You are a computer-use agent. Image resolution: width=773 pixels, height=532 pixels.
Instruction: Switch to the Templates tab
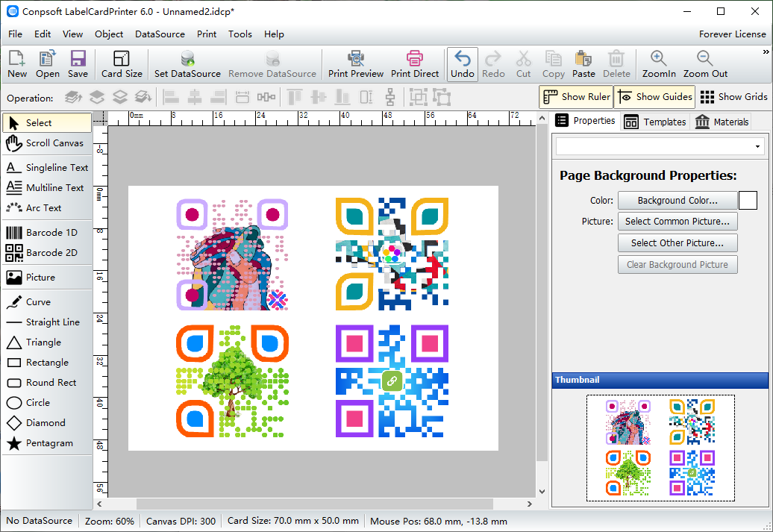click(x=654, y=122)
